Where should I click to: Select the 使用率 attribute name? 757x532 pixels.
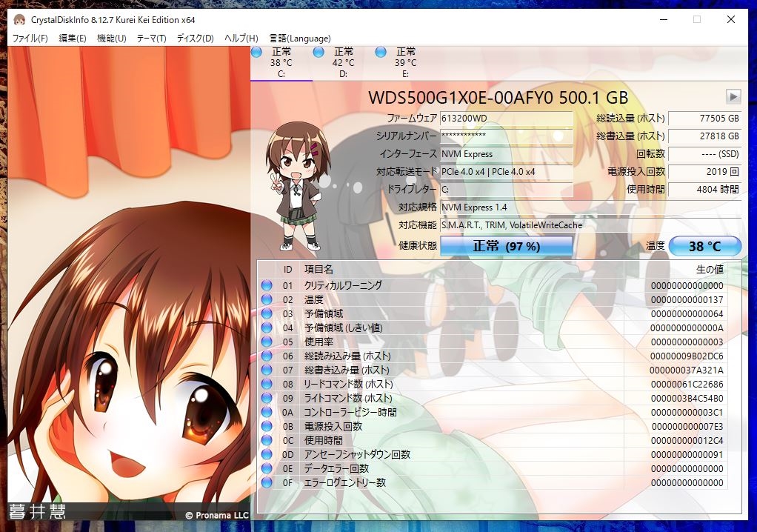(x=319, y=342)
